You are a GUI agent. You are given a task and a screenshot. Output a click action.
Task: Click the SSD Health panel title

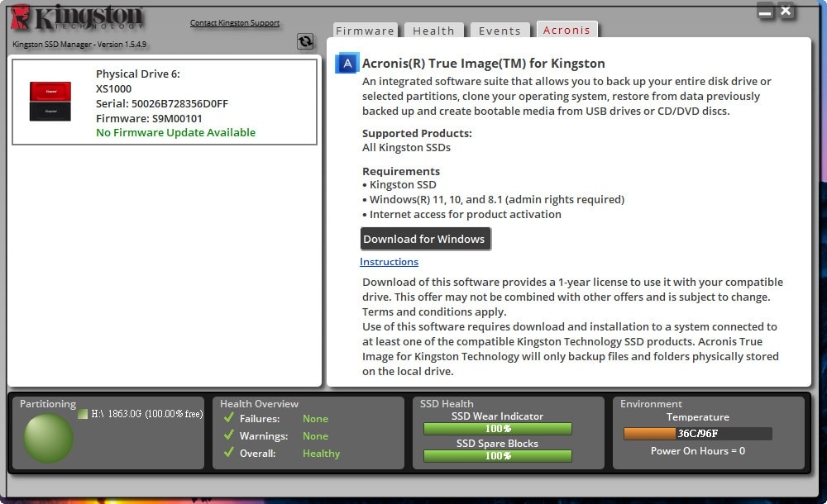[x=447, y=404]
